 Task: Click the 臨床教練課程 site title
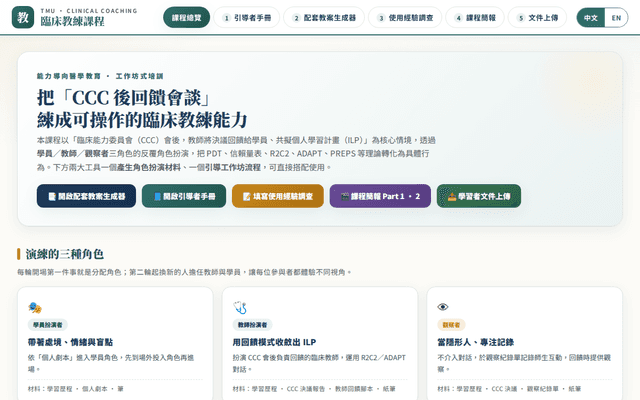(x=73, y=22)
